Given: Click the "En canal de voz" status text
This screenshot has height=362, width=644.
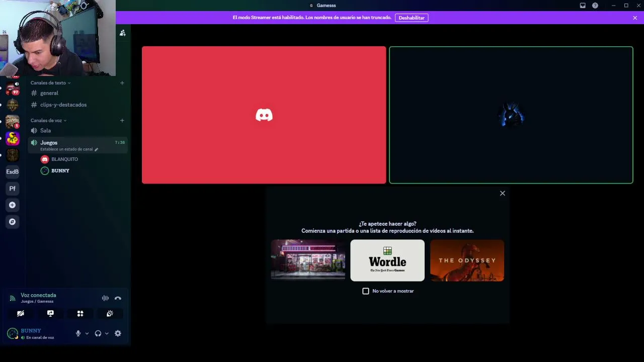Looking at the screenshot, I should [x=40, y=337].
